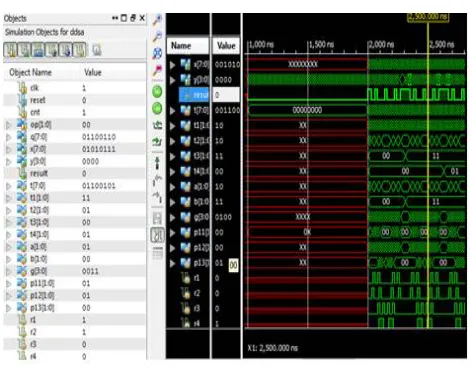Click the Swap Cursors icon
Image resolution: width=474 pixels, height=382 pixels.
[157, 218]
